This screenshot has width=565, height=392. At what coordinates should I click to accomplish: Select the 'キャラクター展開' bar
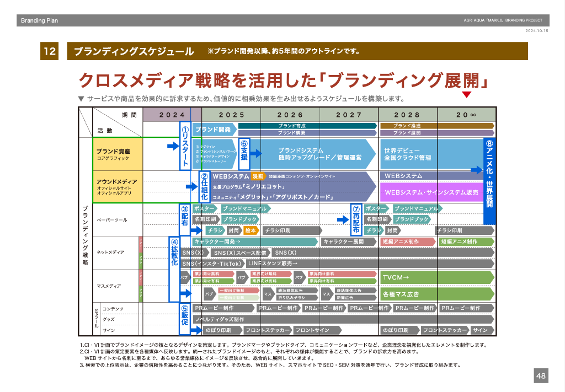(349, 241)
